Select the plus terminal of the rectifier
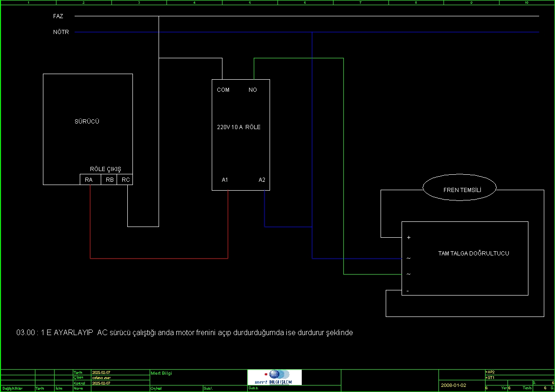This screenshot has height=392, width=555. point(409,237)
